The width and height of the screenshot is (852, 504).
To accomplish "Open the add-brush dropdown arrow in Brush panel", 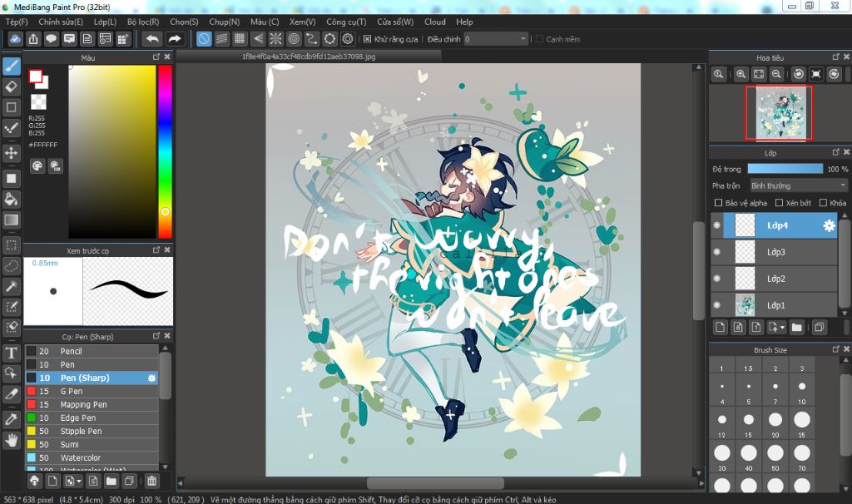I will click(x=79, y=482).
